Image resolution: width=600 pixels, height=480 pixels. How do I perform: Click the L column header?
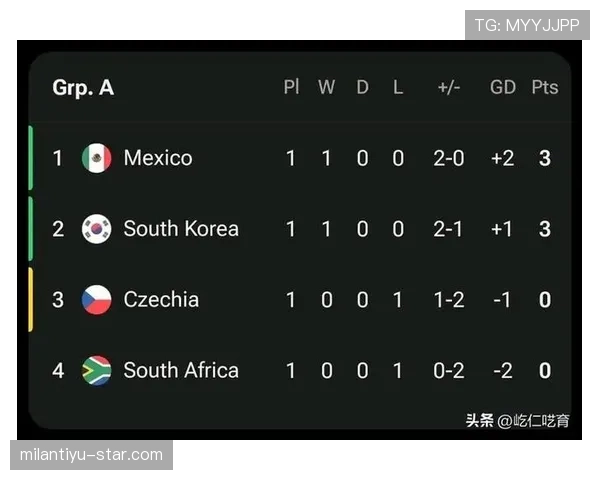pos(398,87)
